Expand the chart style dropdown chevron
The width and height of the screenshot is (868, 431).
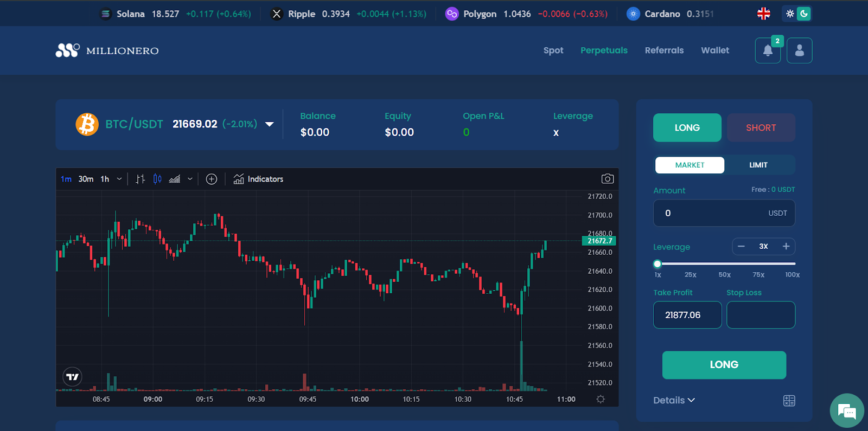point(190,179)
